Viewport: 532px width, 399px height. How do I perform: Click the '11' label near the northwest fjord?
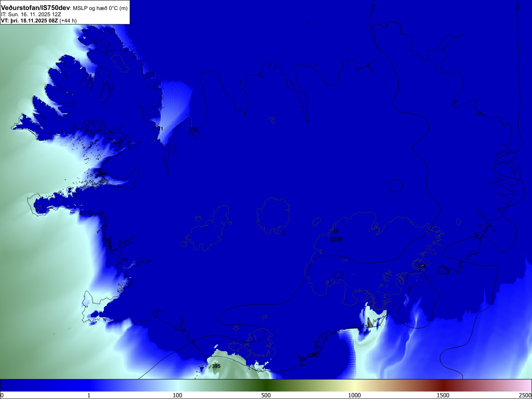(x=160, y=129)
